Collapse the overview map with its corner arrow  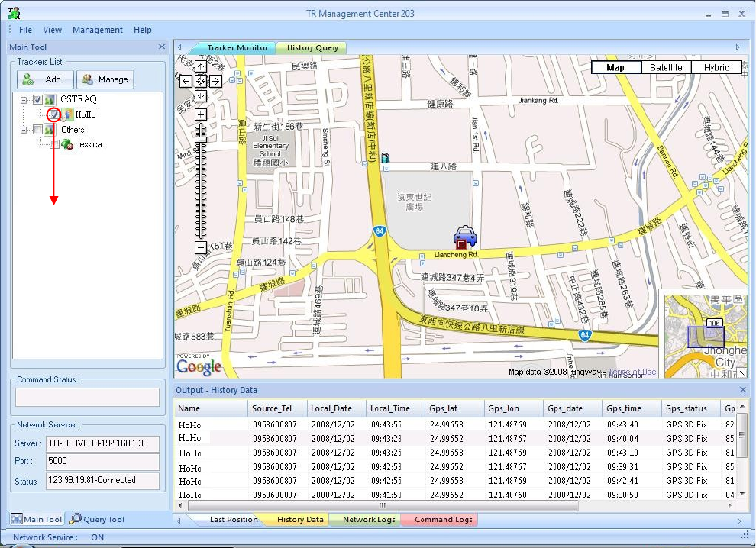pos(742,373)
